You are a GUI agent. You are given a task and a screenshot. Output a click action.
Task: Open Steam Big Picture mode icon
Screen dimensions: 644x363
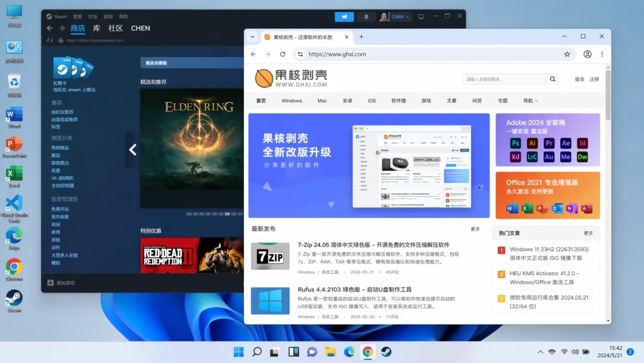tap(421, 17)
